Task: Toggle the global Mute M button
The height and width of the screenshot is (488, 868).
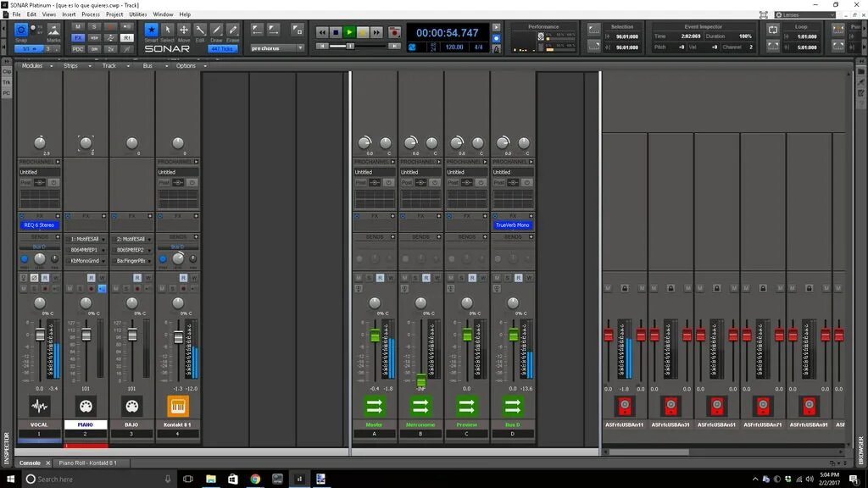Action: pos(77,26)
